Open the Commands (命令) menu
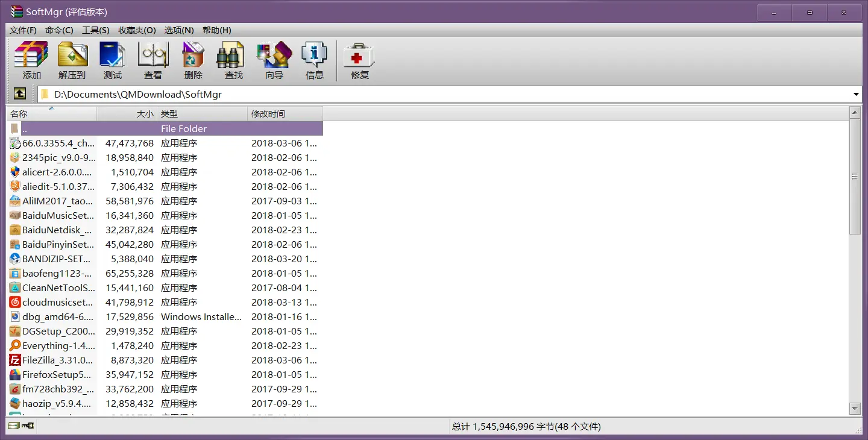The image size is (868, 440). click(59, 30)
